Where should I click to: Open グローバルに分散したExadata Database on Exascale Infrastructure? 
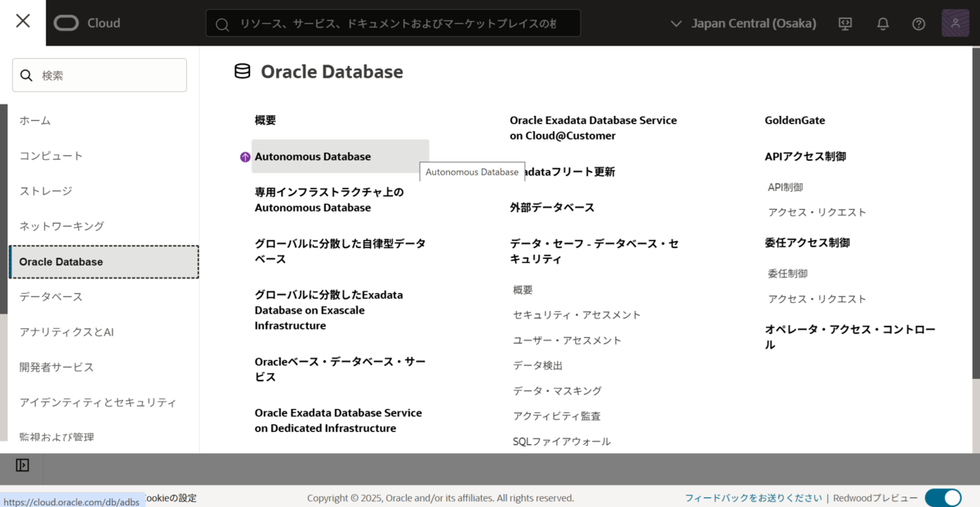(328, 310)
